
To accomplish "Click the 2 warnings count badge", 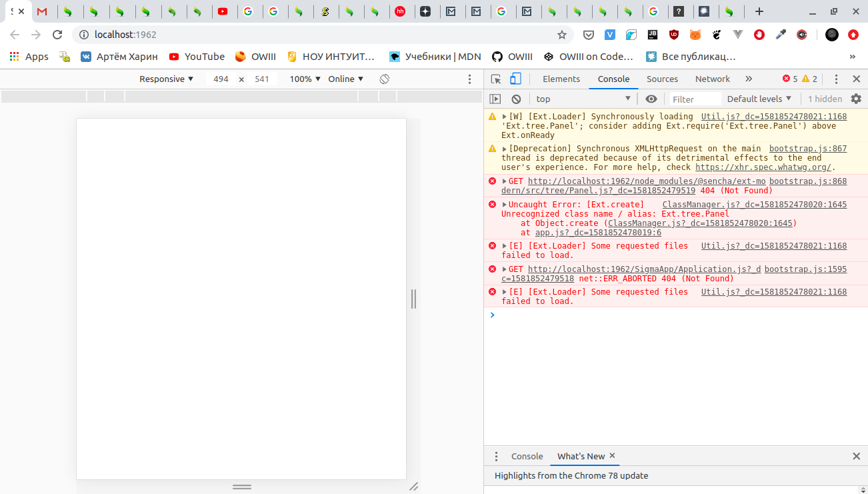I will pyautogui.click(x=810, y=79).
